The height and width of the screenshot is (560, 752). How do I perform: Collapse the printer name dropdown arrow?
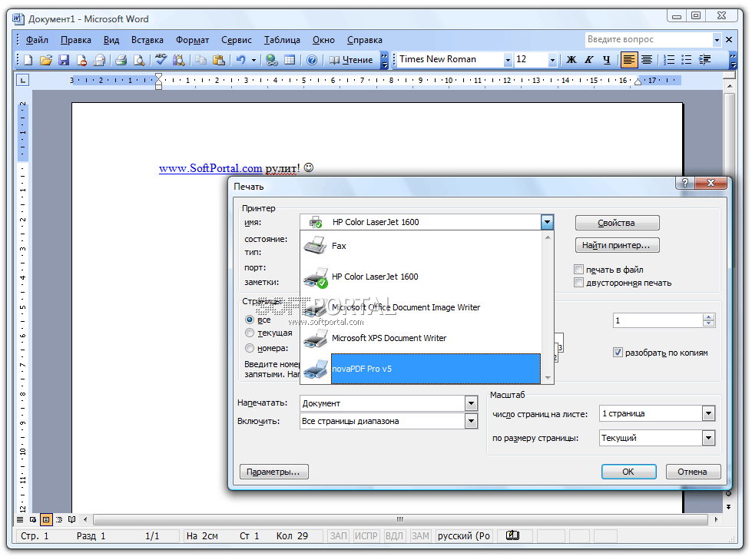pyautogui.click(x=547, y=222)
